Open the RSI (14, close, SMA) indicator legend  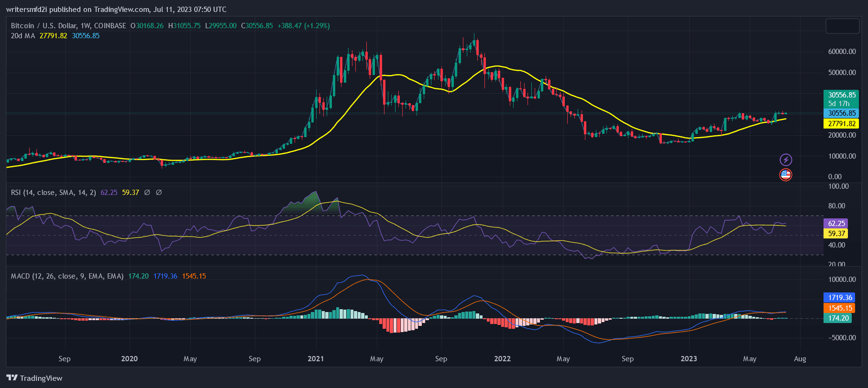54,193
